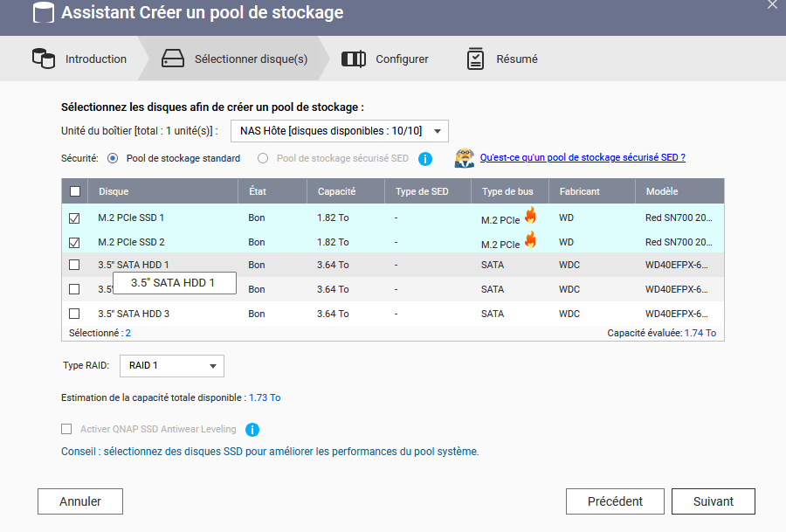The width and height of the screenshot is (786, 532).
Task: Expand the Type RAID dropdown
Action: click(x=171, y=366)
